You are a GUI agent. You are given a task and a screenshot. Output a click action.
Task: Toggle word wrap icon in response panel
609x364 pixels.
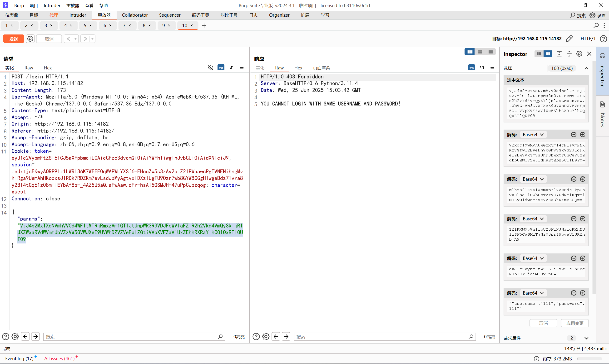tap(471, 67)
